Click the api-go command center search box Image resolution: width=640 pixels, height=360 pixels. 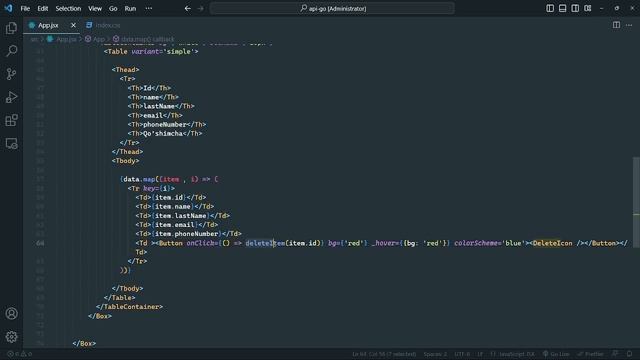332,8
